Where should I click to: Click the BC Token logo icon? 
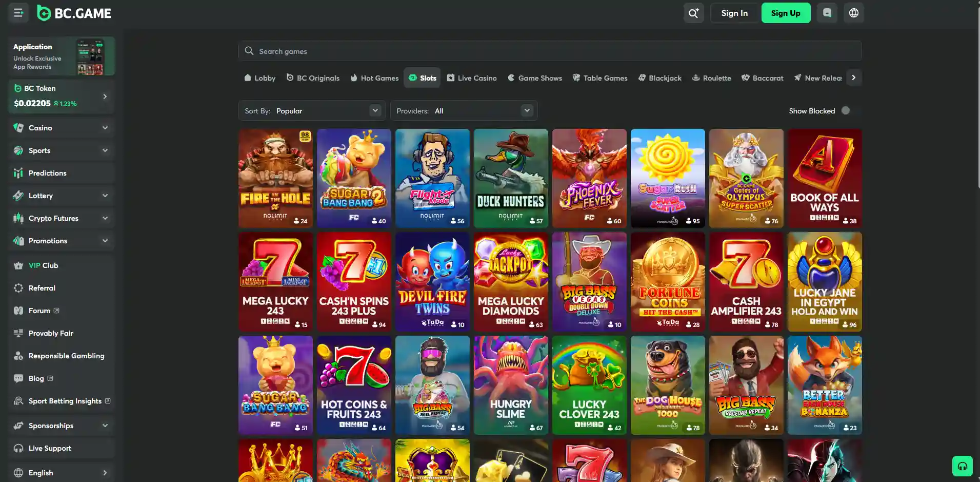click(18, 88)
